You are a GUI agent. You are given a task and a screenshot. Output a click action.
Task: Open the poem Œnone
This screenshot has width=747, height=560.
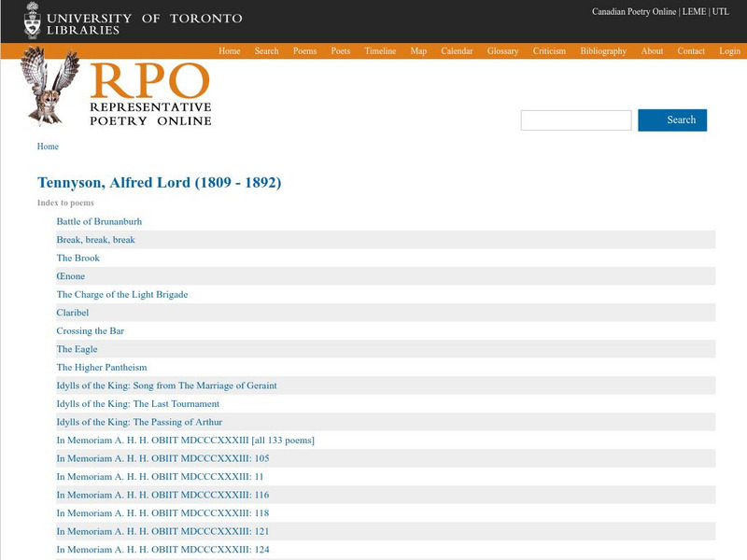(71, 276)
